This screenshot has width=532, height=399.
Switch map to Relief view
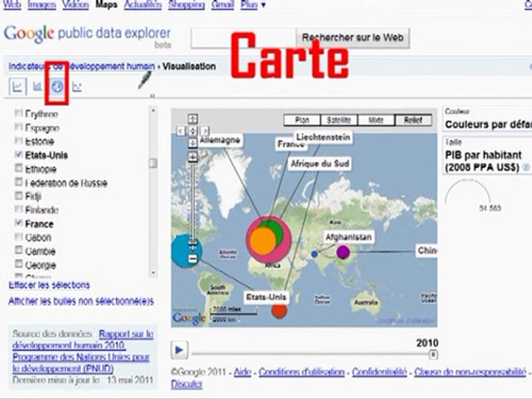(x=413, y=120)
